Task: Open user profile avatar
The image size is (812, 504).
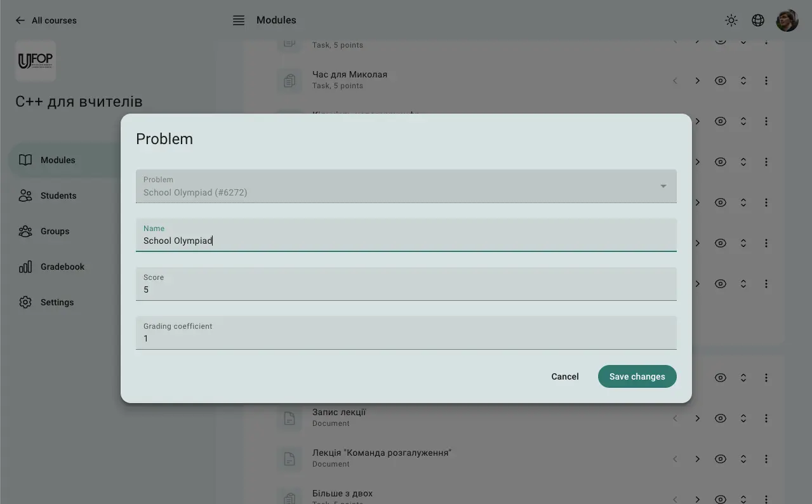Action: [x=787, y=20]
